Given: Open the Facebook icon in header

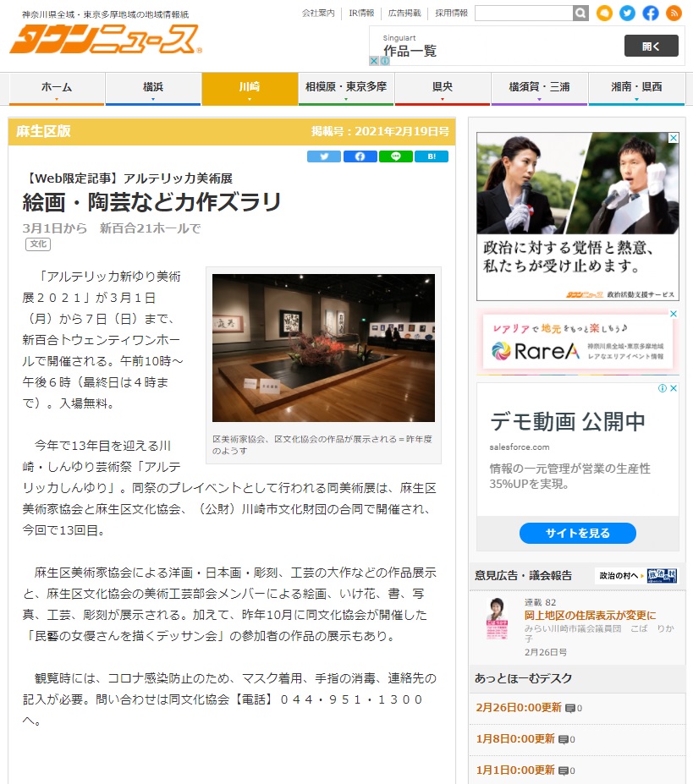Looking at the screenshot, I should pos(650,14).
